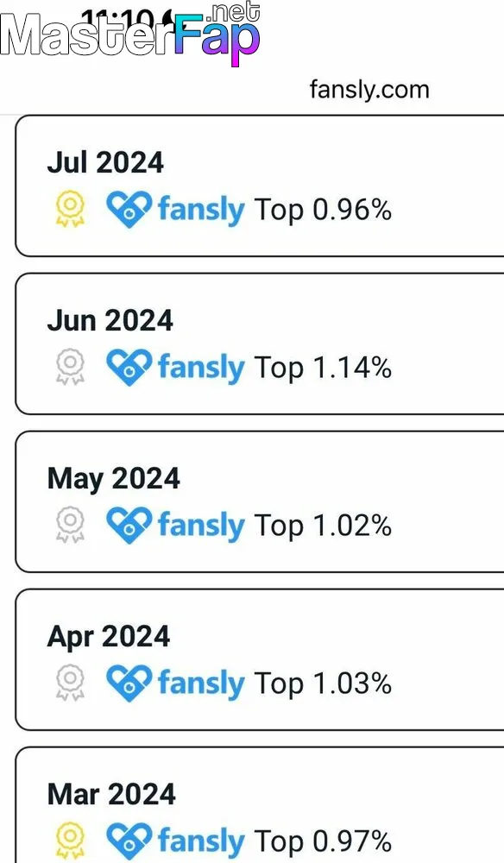Select the Jul 2024 heading
504x863 pixels.
(105, 162)
